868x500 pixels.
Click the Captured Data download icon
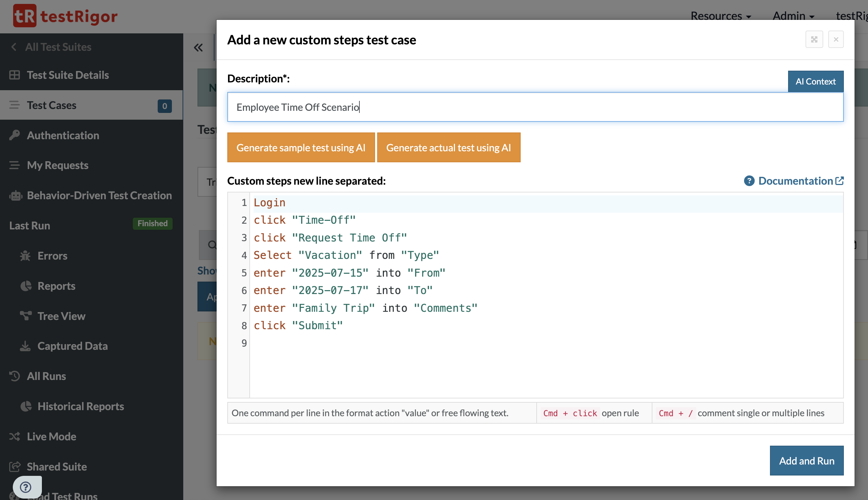[25, 346]
